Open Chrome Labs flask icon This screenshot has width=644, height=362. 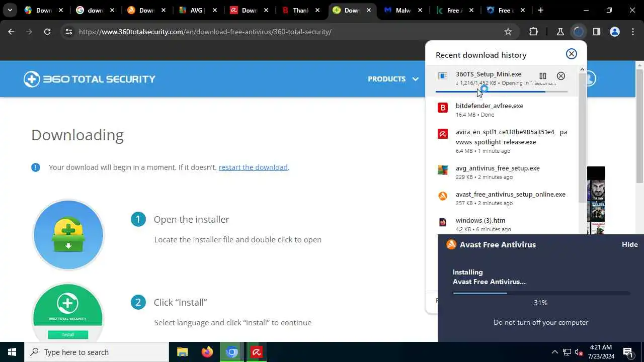click(x=560, y=32)
